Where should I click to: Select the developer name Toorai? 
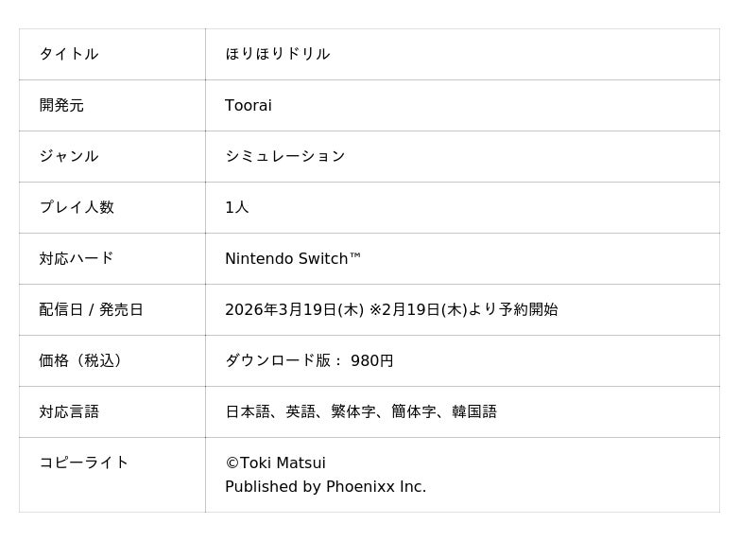[248, 105]
